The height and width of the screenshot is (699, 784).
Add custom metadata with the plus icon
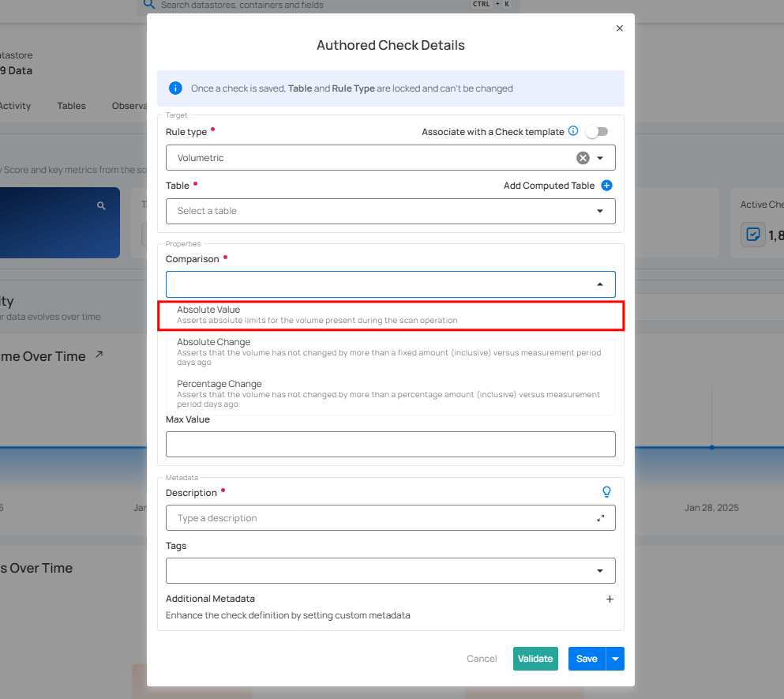pyautogui.click(x=609, y=599)
